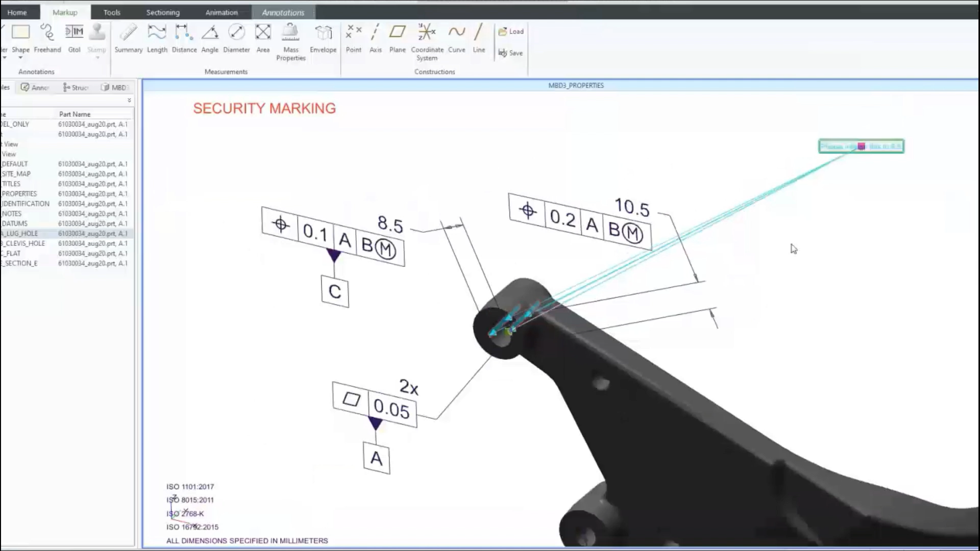
Task: Expand the Shape tool dropdown arrow
Action: (x=20, y=58)
